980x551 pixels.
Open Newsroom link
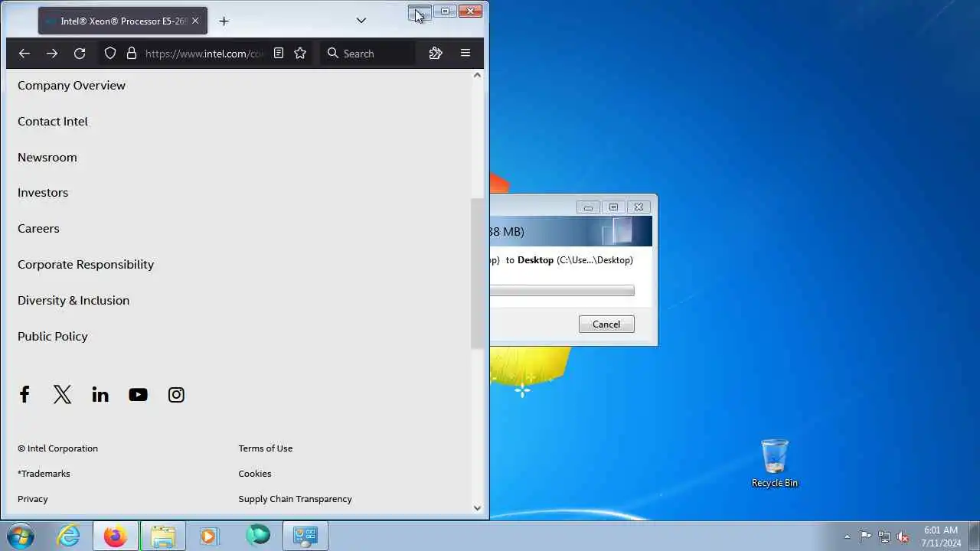pos(47,157)
